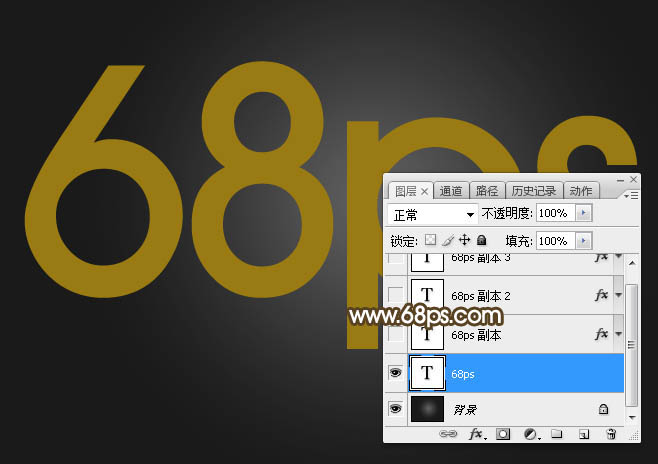Create a new layer
This screenshot has height=464, width=658.
point(584,434)
